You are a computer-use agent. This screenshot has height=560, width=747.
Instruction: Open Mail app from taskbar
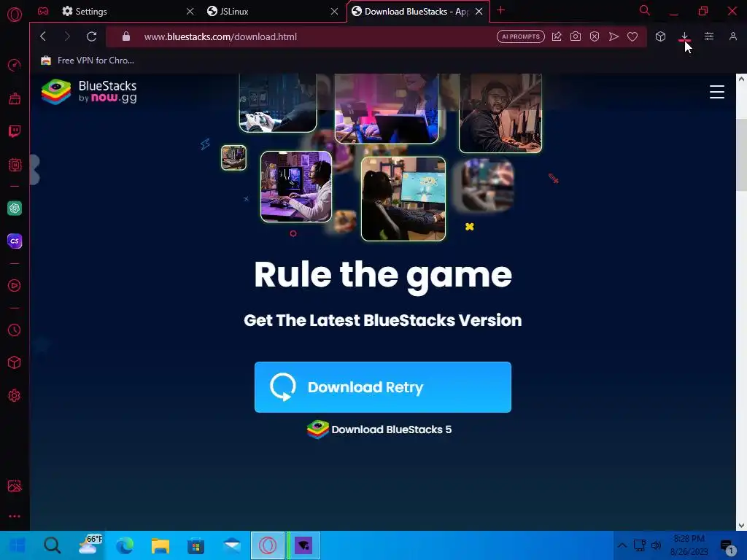click(x=232, y=545)
